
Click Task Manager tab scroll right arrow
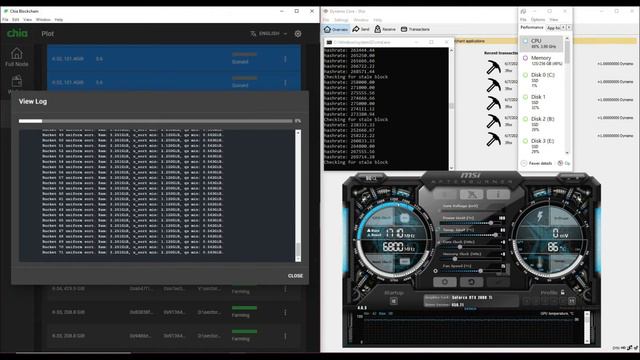[569, 27]
